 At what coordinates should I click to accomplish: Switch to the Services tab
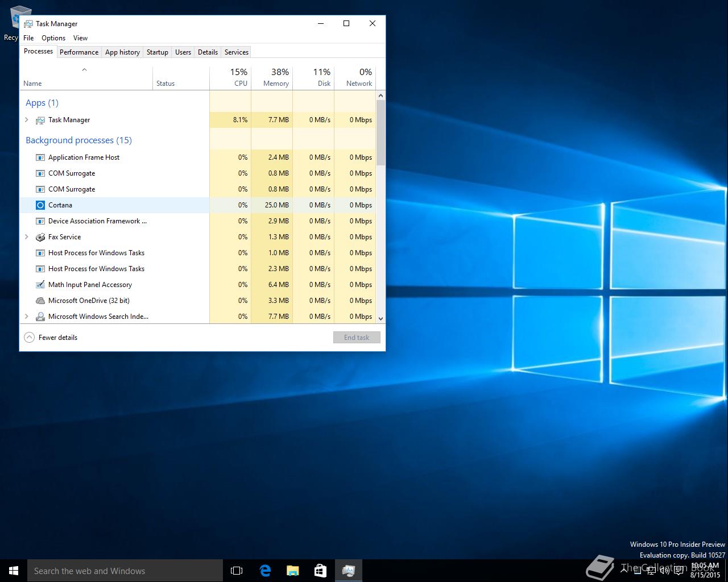tap(237, 52)
